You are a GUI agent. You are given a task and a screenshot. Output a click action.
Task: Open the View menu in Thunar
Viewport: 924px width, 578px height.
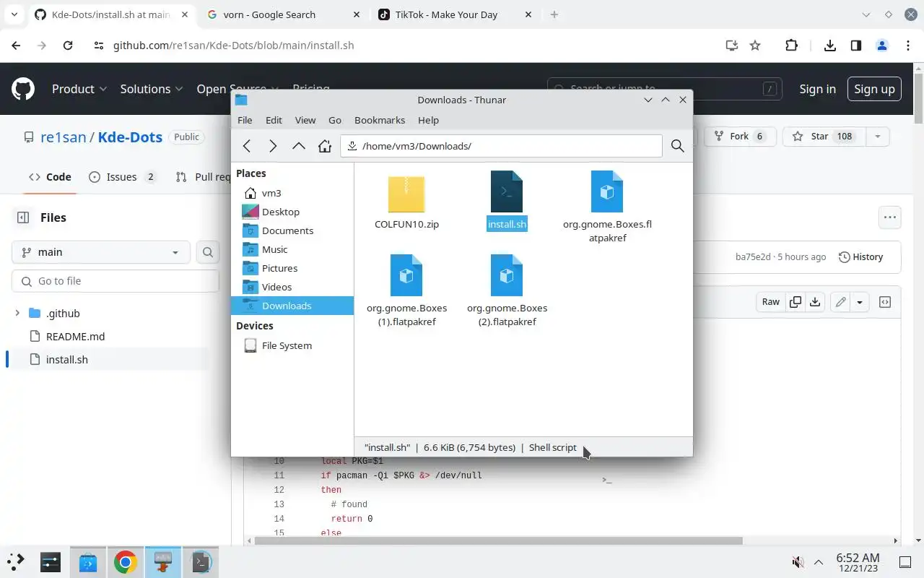tap(305, 120)
